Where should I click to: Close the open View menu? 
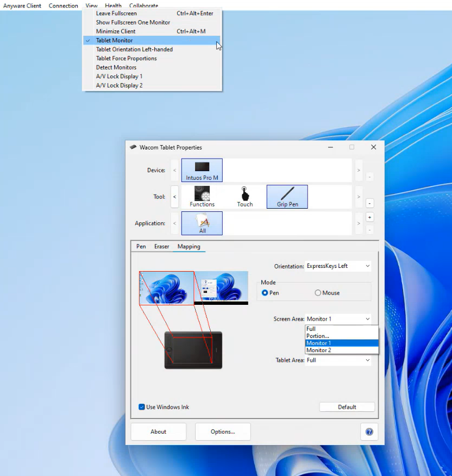pos(91,5)
